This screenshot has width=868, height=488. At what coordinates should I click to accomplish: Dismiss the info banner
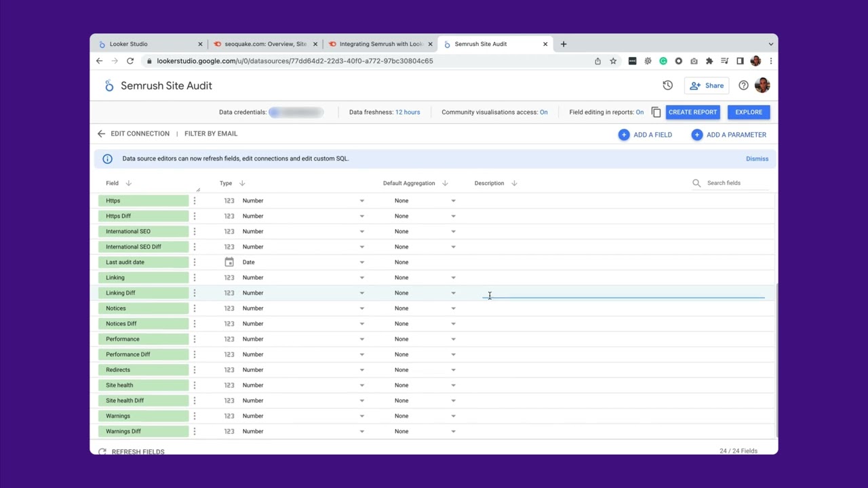[x=757, y=159]
